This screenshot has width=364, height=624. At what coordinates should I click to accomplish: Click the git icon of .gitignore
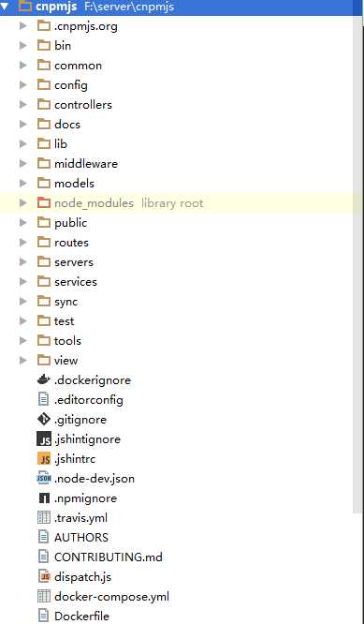tap(44, 419)
